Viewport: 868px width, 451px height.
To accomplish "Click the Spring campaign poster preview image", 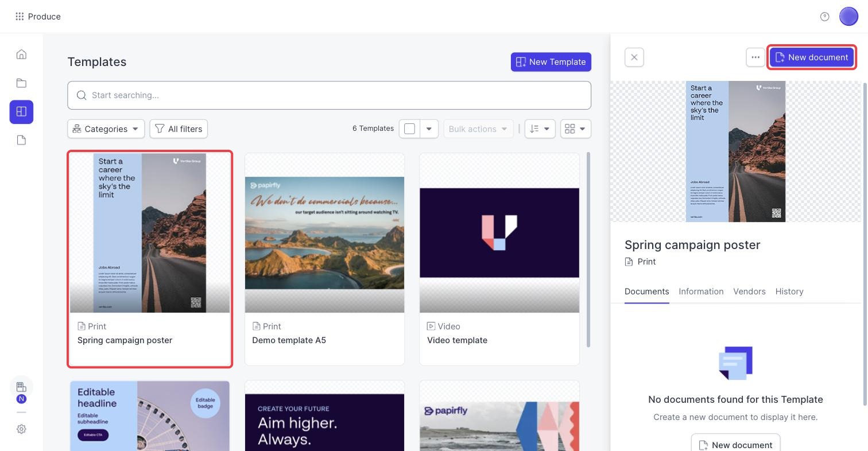I will pos(735,151).
